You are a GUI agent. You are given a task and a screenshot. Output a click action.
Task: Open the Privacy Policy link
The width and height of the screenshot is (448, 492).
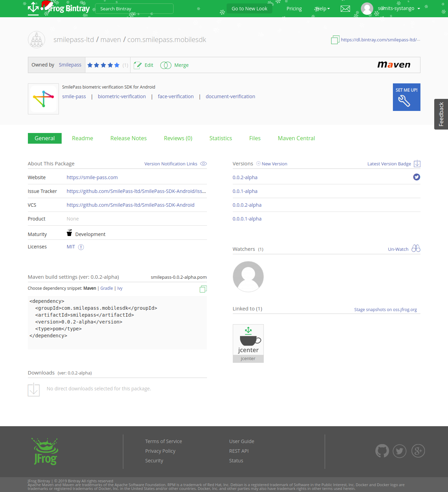[160, 451]
